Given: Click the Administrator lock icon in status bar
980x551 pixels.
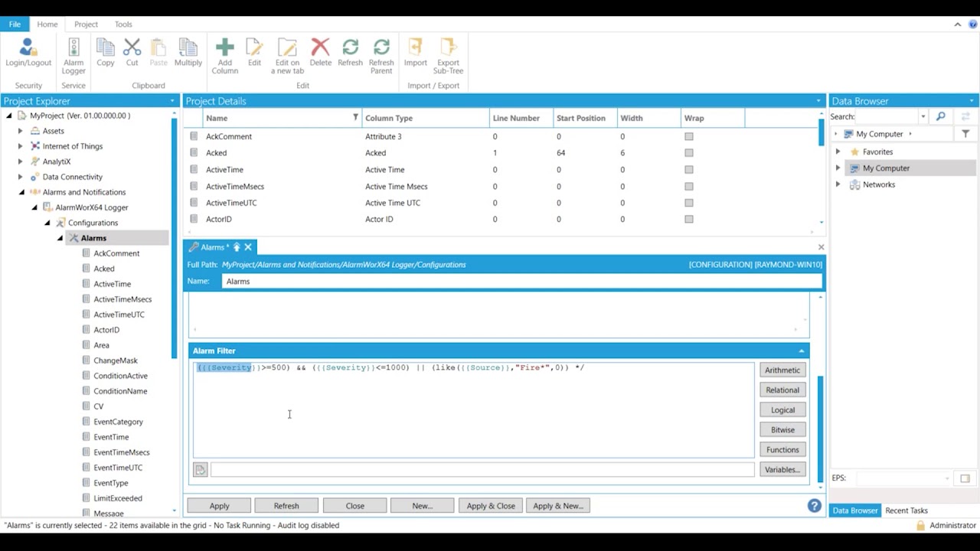Looking at the screenshot, I should (920, 526).
